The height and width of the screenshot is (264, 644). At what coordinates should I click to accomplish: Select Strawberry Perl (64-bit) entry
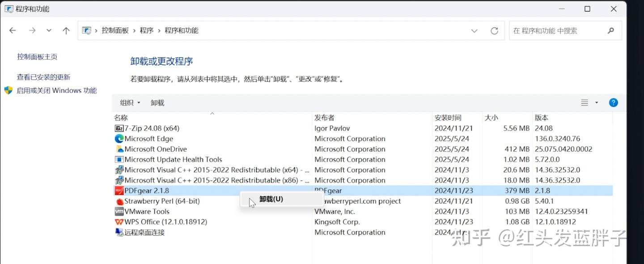362,201
